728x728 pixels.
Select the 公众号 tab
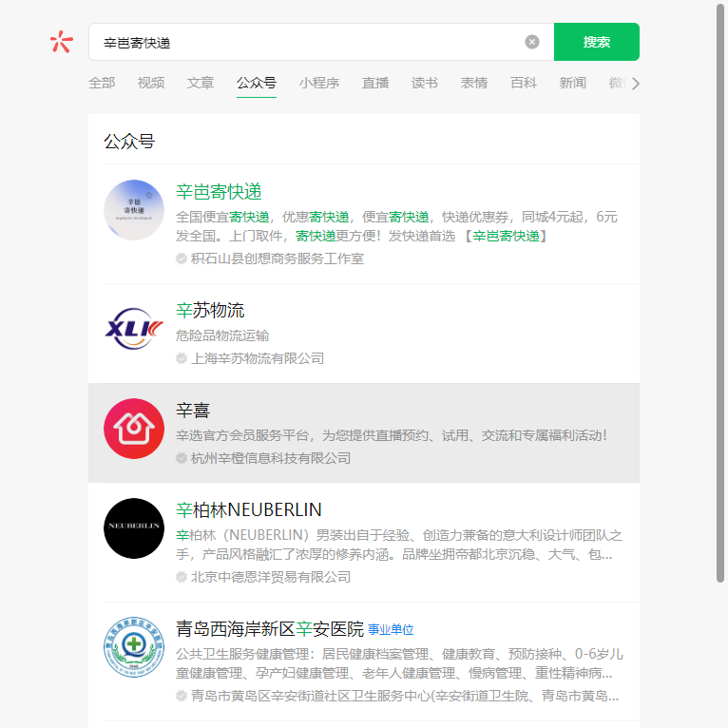point(257,83)
